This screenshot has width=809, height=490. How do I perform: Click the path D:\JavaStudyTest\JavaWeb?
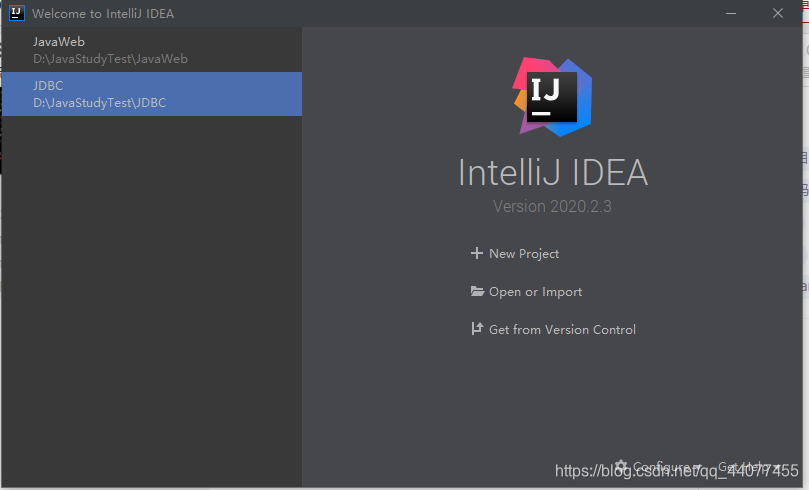(110, 59)
